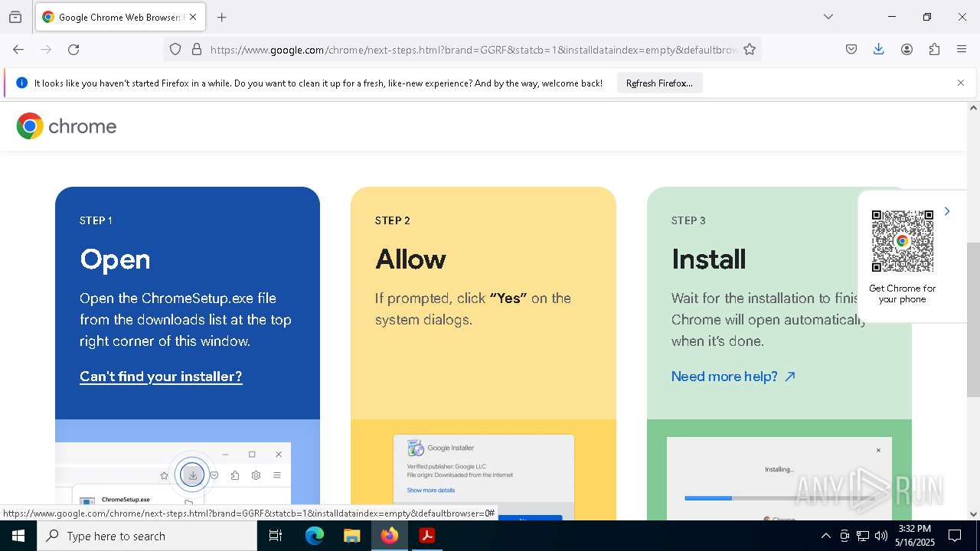The image size is (980, 551).
Task: Click the Google Installer dialog illustration
Action: click(x=484, y=477)
